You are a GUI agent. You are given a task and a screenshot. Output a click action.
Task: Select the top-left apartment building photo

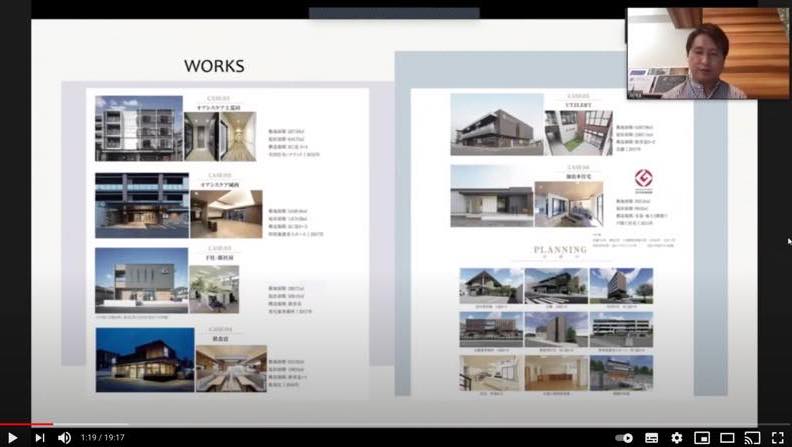138,128
